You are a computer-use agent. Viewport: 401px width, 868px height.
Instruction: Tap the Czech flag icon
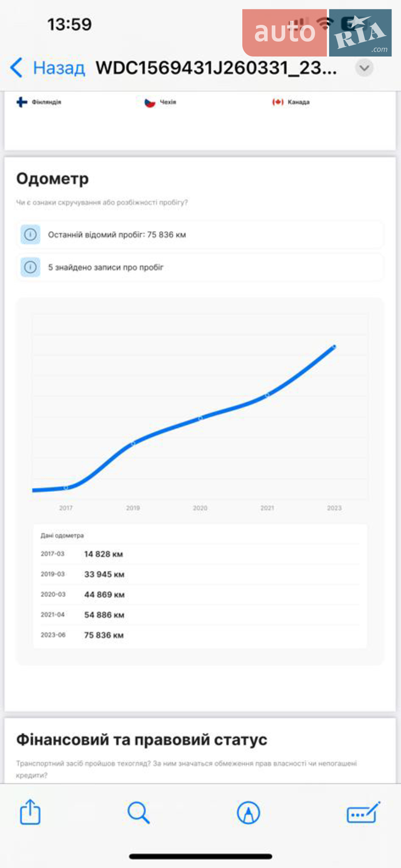point(150,103)
